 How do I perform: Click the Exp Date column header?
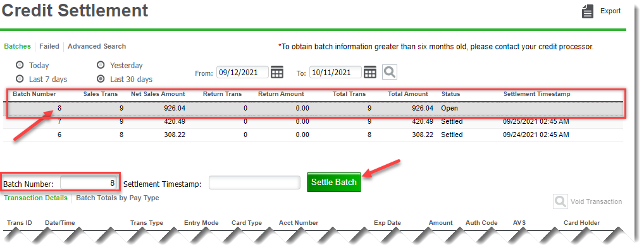pyautogui.click(x=387, y=223)
